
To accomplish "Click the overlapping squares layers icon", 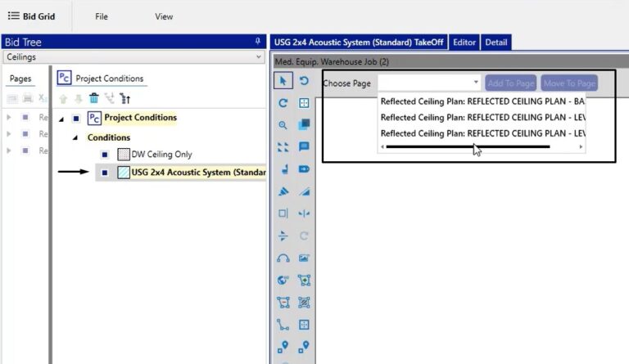I will pyautogui.click(x=304, y=124).
